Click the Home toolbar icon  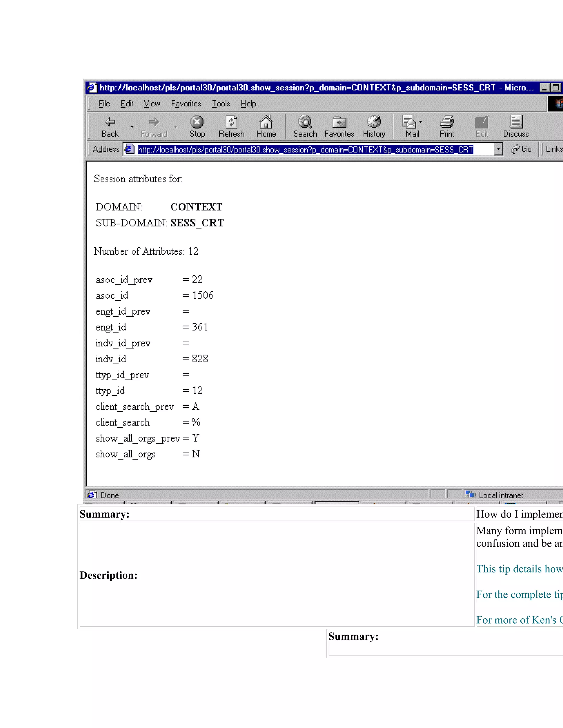tap(266, 122)
